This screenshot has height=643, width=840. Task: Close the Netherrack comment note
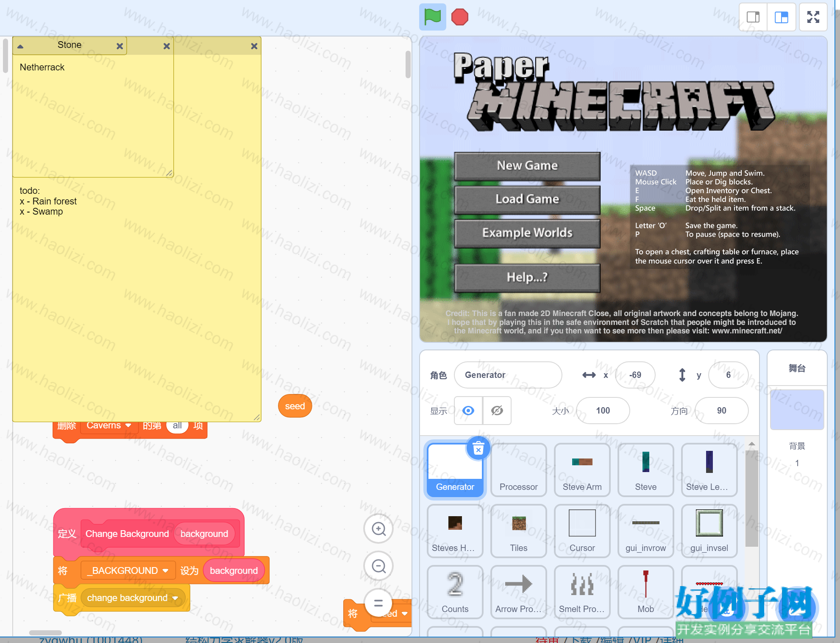pyautogui.click(x=167, y=46)
